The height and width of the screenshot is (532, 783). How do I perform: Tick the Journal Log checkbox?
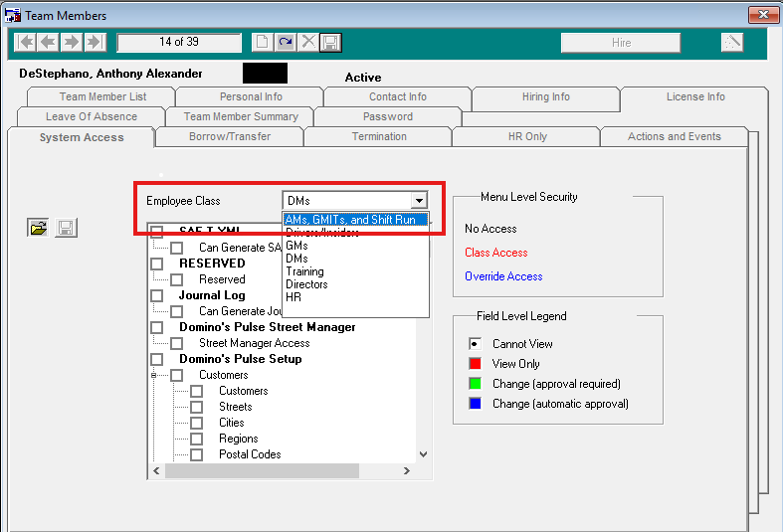pyautogui.click(x=157, y=295)
